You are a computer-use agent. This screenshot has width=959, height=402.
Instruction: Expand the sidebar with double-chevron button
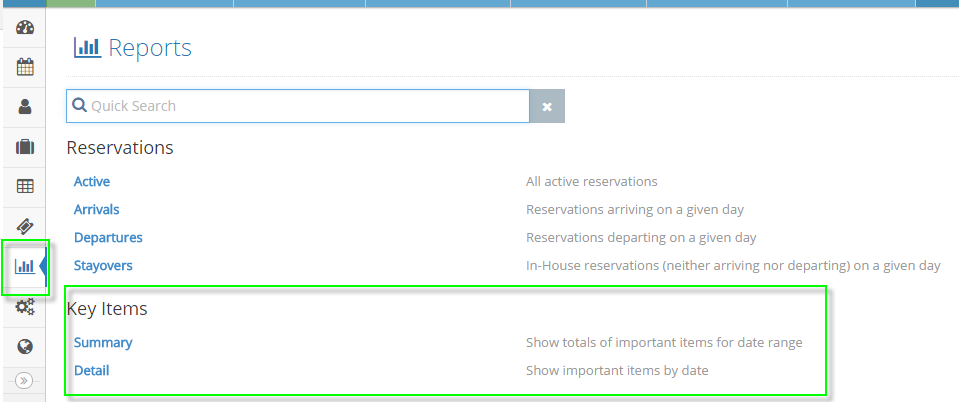pyautogui.click(x=25, y=380)
